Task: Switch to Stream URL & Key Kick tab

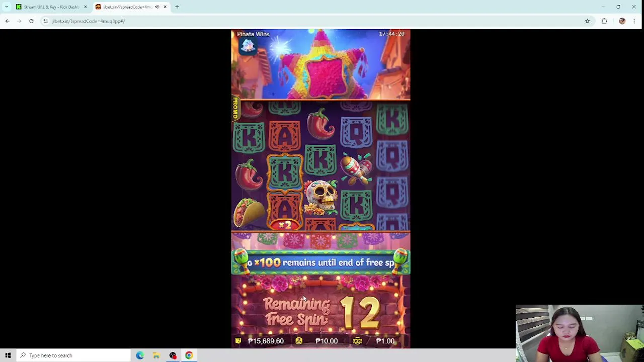Action: pos(51,7)
